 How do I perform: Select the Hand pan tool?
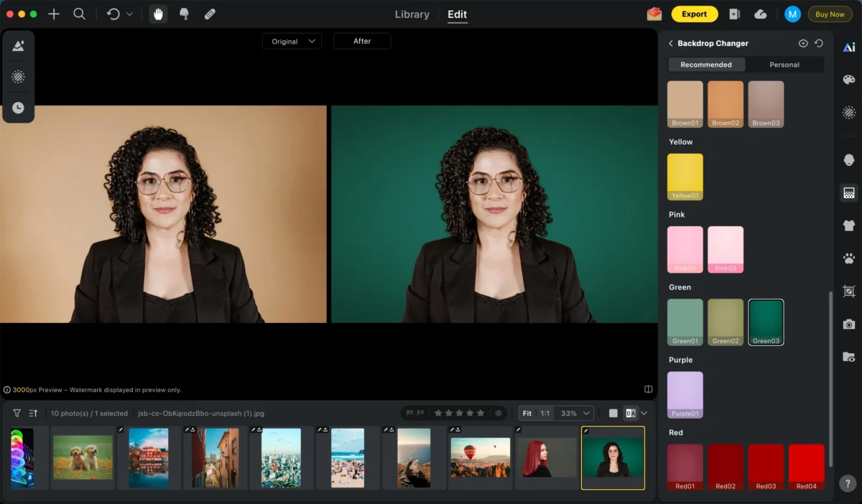(158, 14)
